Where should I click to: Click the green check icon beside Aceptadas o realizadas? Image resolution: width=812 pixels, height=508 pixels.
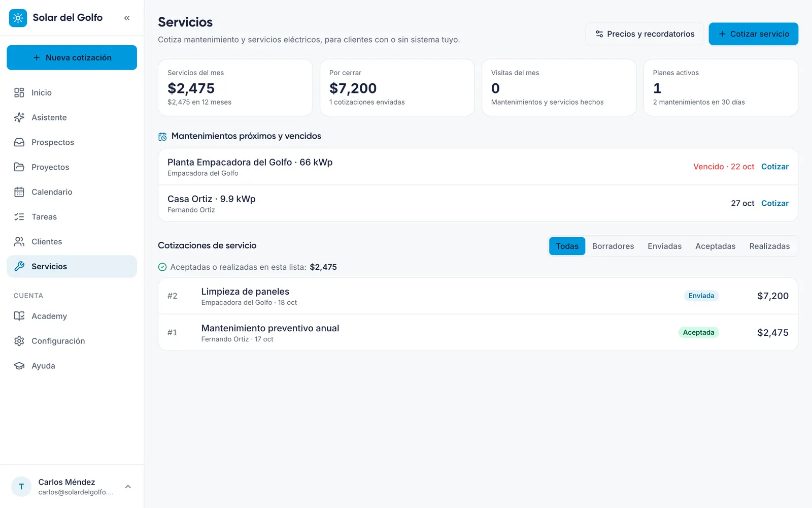(162, 267)
